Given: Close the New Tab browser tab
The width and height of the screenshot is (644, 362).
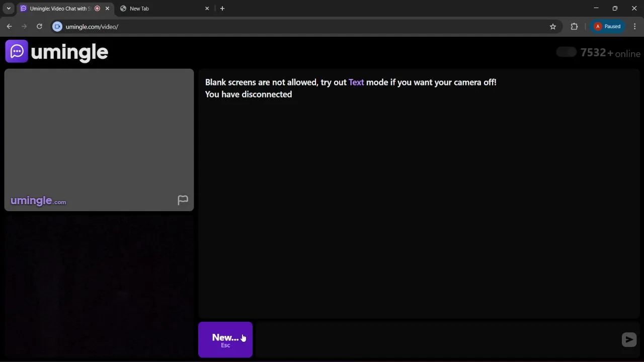Looking at the screenshot, I should coord(207,9).
